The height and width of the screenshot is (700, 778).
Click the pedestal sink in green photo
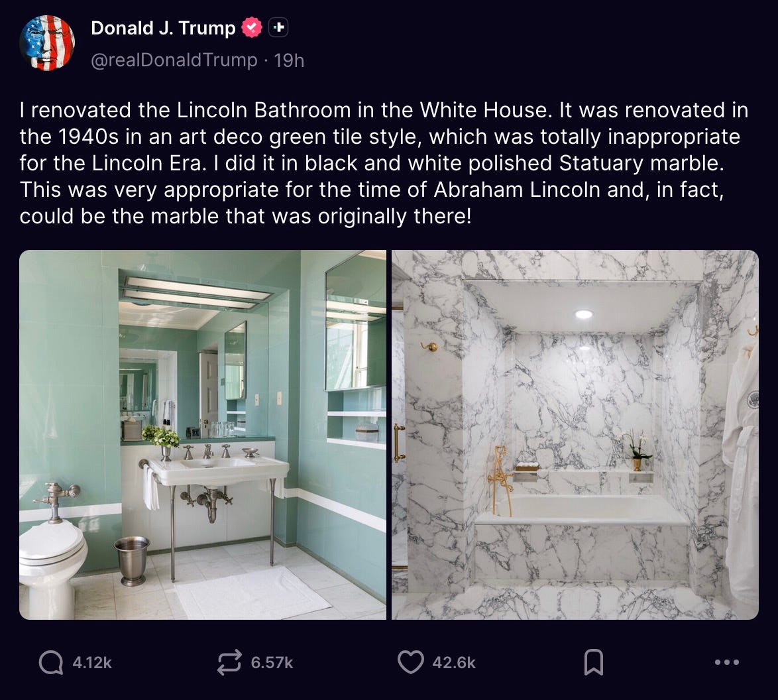pos(218,471)
